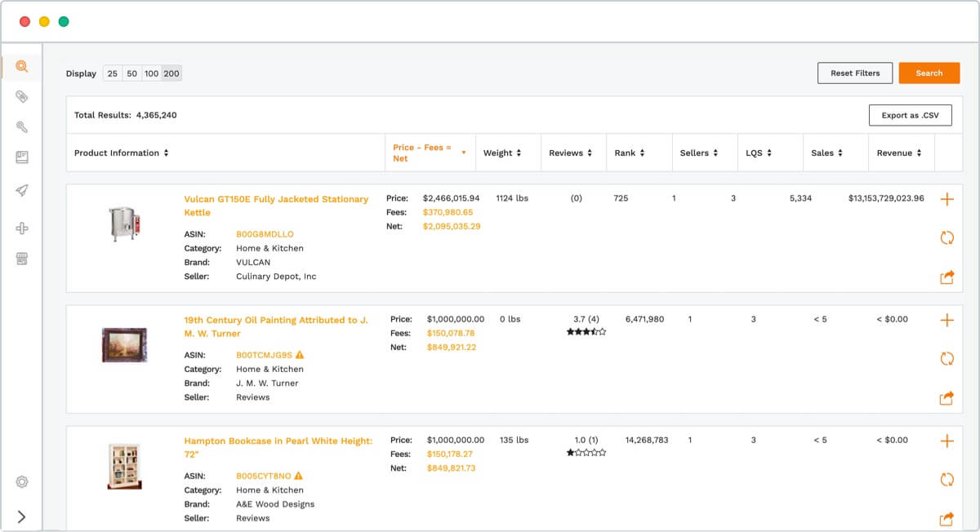
Task: Sort by the Rank column header
Action: (630, 153)
